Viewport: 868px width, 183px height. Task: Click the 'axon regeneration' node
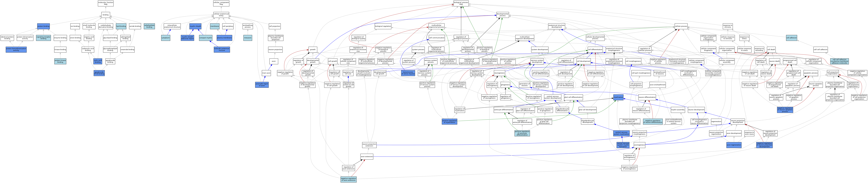(734, 145)
